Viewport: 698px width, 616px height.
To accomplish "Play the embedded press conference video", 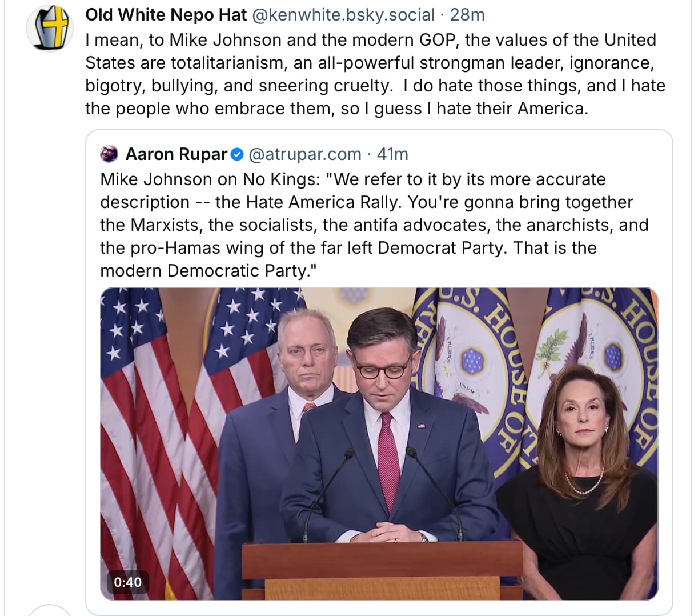I will [379, 443].
